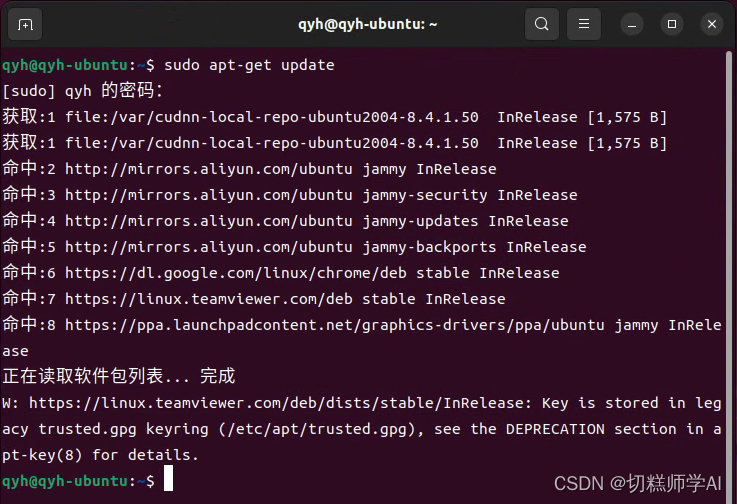Close the terminal window

[x=712, y=24]
